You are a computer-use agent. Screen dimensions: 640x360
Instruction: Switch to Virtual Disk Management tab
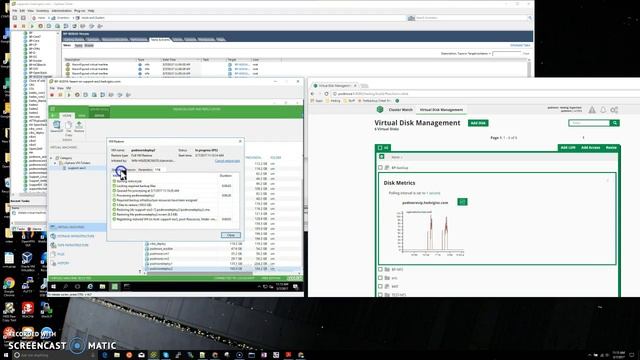pyautogui.click(x=441, y=110)
